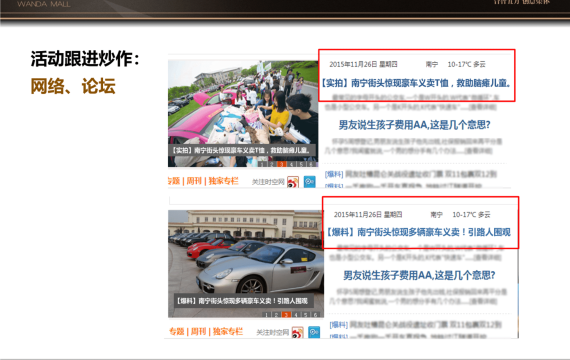
Task: Click Tencent Weibo icon beside pink-car carousel tabs
Action: pos(310,181)
